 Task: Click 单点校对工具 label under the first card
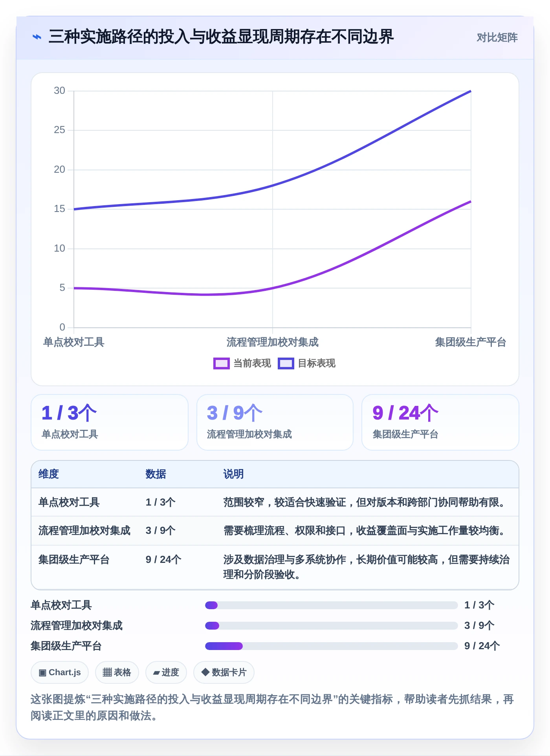[70, 434]
